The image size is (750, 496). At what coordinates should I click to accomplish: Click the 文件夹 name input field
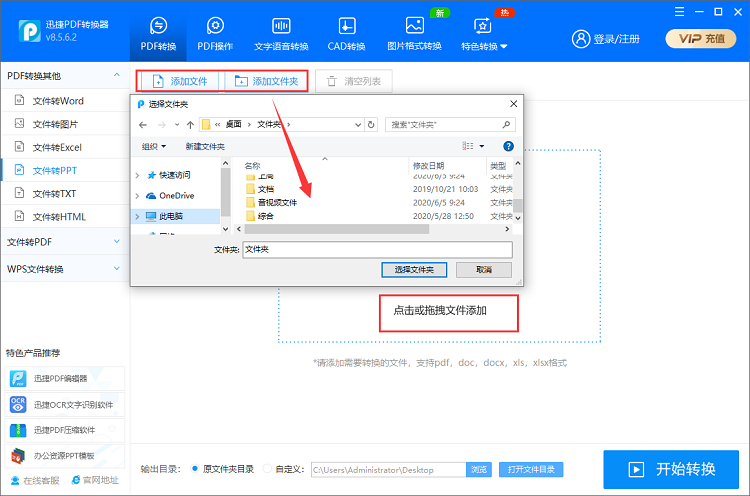coord(377,249)
